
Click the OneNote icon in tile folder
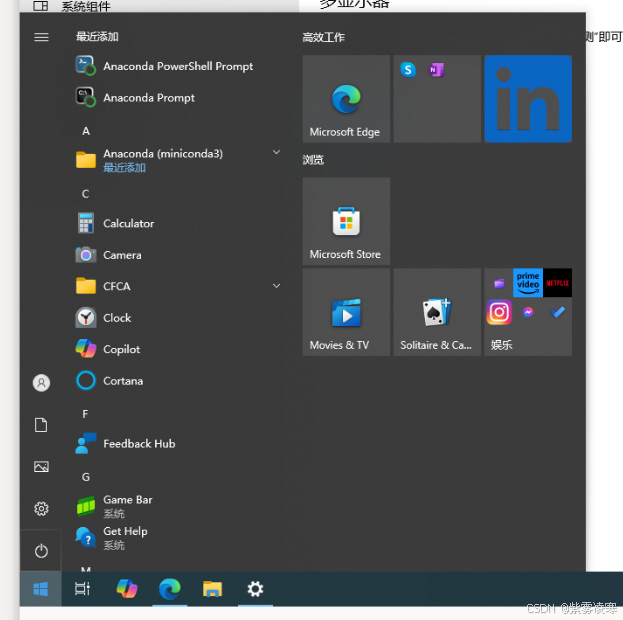coord(436,70)
